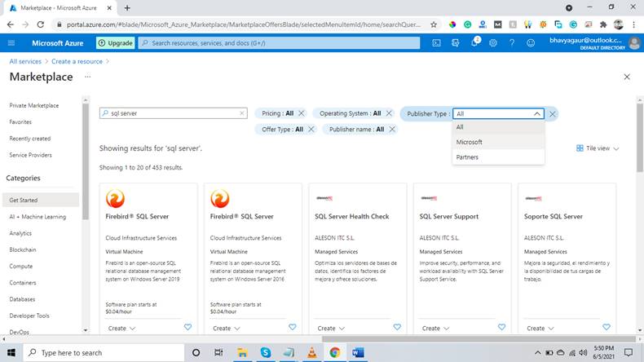Launch Skype from the taskbar
Screen dimensions: 644x362
coord(265,352)
